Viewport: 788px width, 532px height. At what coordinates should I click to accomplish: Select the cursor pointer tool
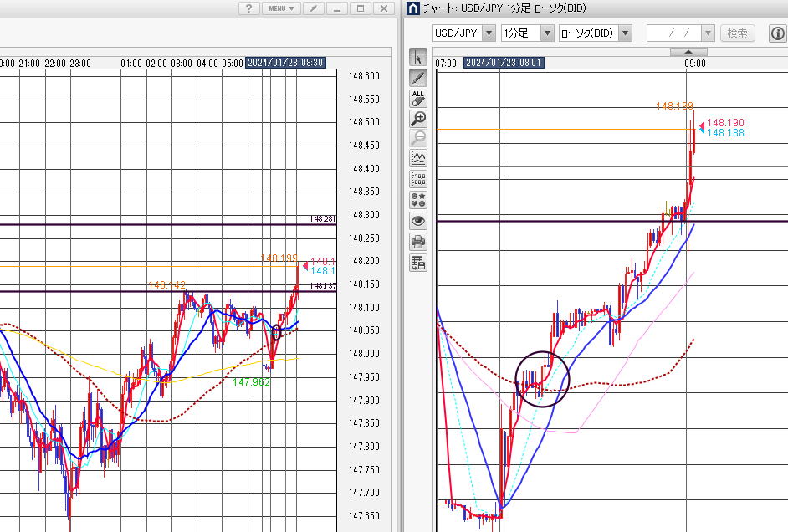418,57
